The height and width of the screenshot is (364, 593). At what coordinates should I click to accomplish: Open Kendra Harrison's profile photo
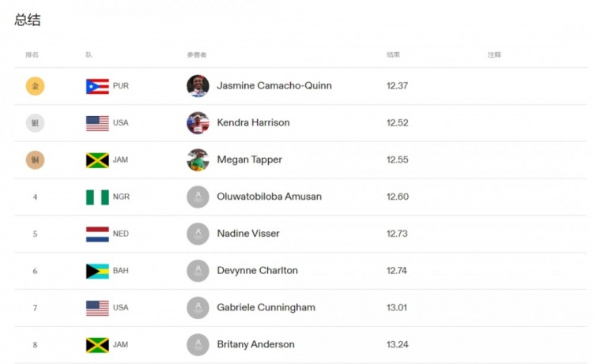click(x=198, y=123)
